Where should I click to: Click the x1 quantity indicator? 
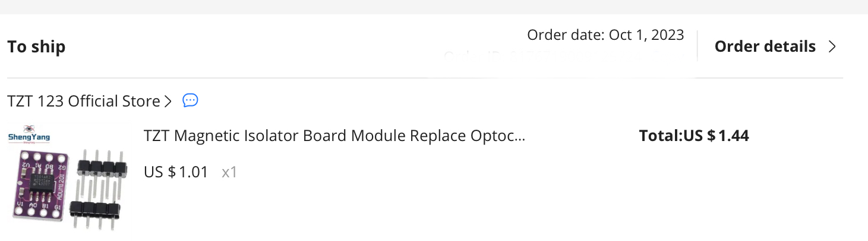(229, 173)
